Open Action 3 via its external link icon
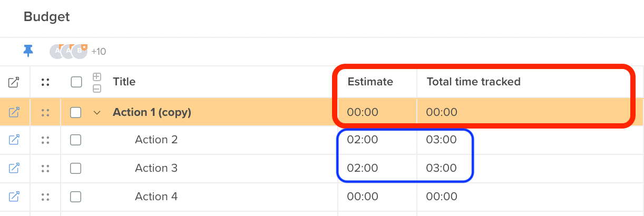The height and width of the screenshot is (216, 644). pos(14,168)
